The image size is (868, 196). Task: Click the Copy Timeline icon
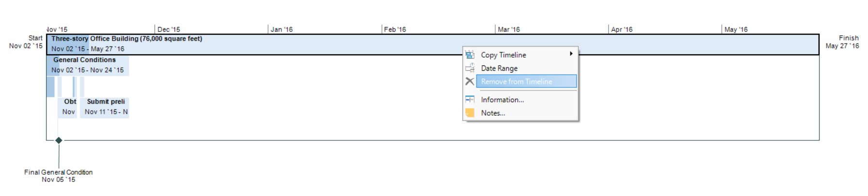(x=470, y=55)
